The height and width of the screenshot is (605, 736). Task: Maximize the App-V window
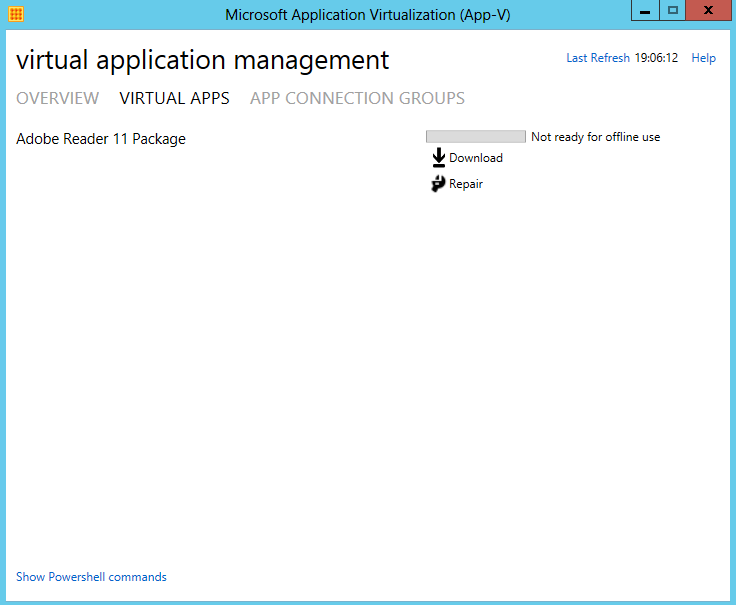pos(673,10)
